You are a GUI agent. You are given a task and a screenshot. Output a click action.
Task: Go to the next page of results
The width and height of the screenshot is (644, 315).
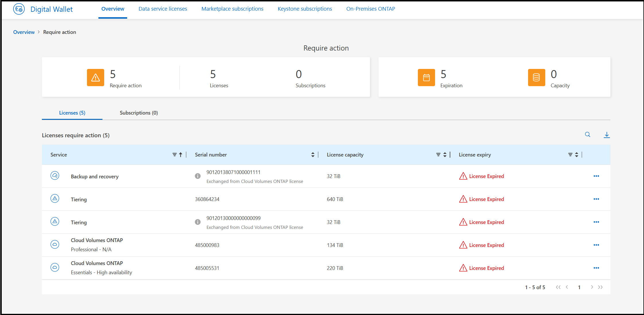click(592, 287)
